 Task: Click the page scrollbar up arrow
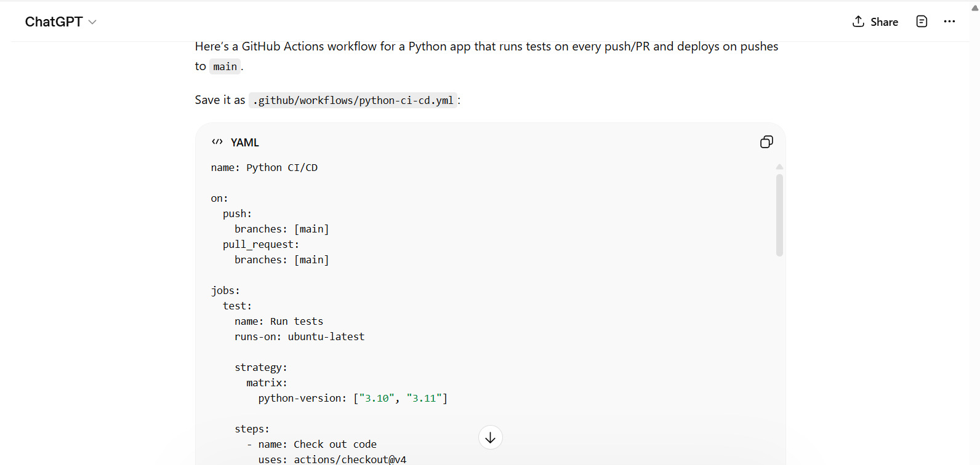point(974,8)
